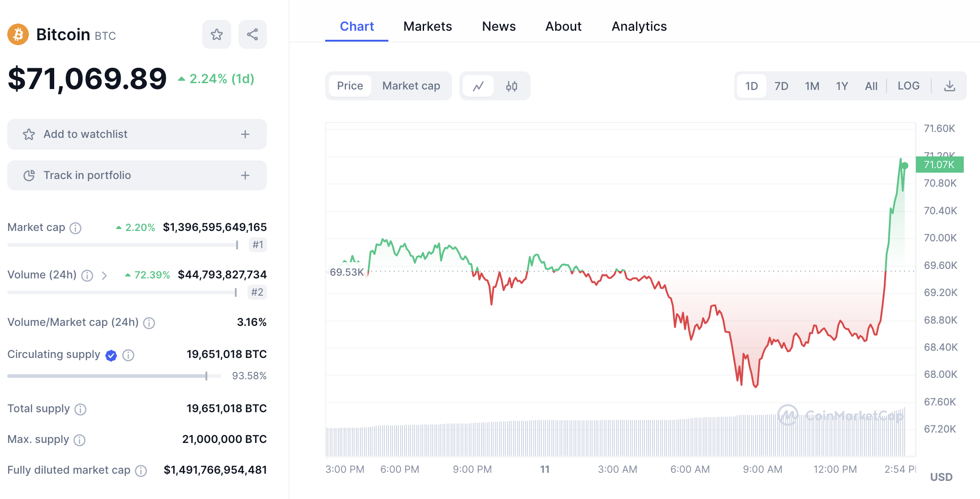980x499 pixels.
Task: Click Market cap info icon
Action: coord(75,228)
